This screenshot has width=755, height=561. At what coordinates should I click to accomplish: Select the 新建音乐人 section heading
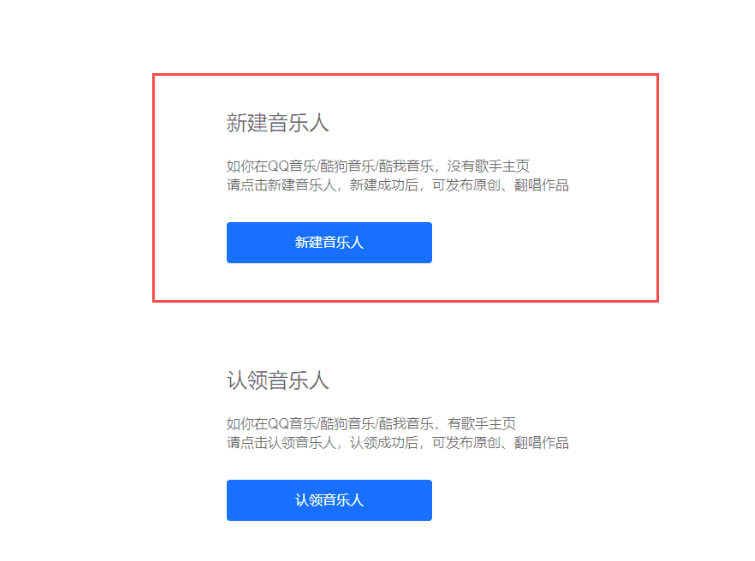pyautogui.click(x=277, y=123)
